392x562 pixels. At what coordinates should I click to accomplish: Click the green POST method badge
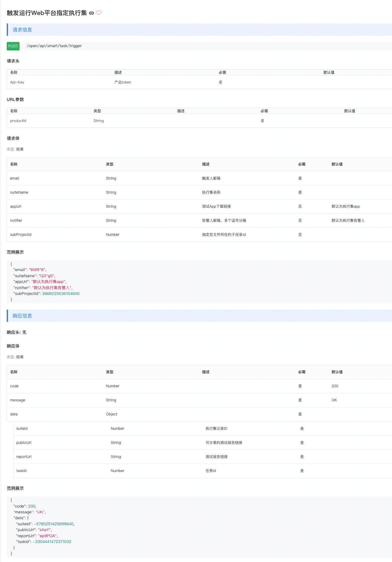pos(13,46)
